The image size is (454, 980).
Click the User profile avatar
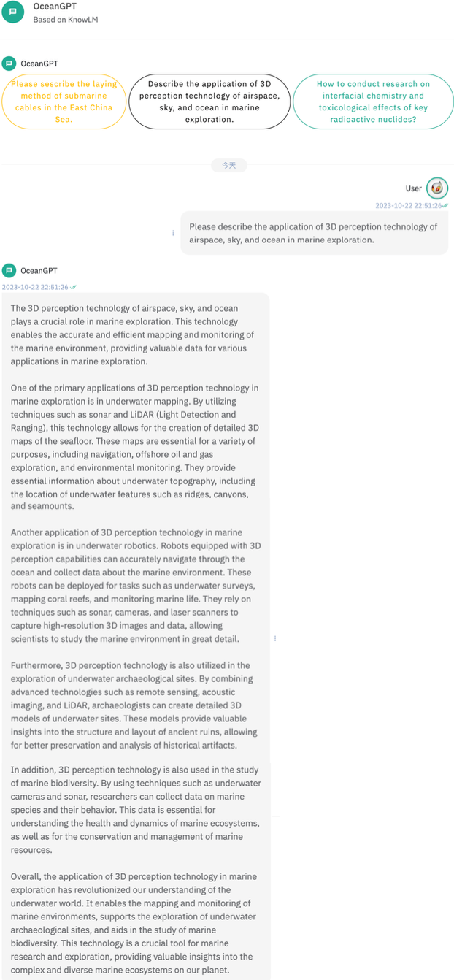click(436, 188)
